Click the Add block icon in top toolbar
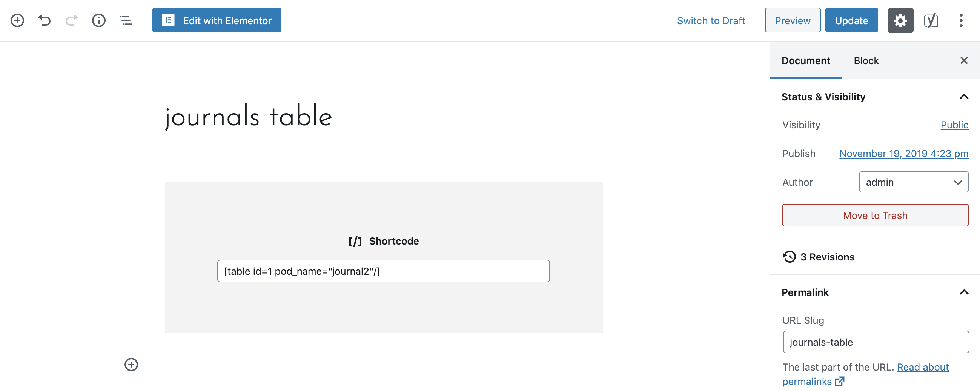The image size is (980, 391). [17, 20]
